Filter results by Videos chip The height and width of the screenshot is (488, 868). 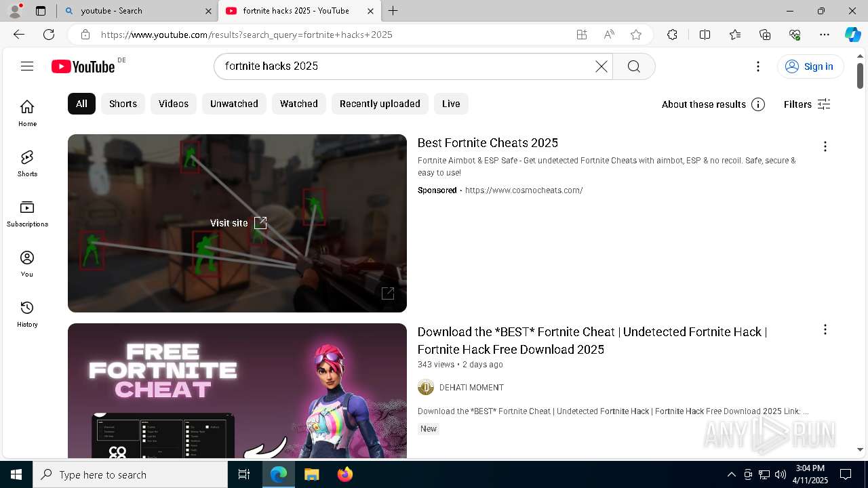(x=174, y=104)
